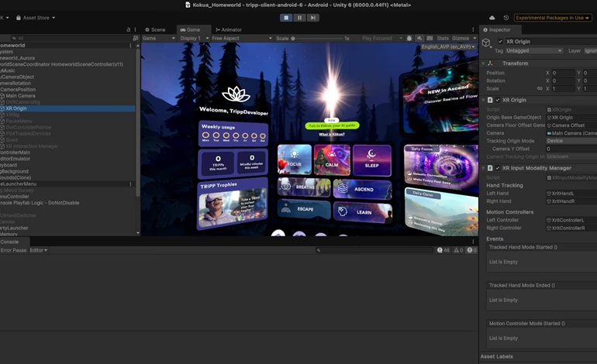Switch to the Animator tab

click(x=229, y=29)
